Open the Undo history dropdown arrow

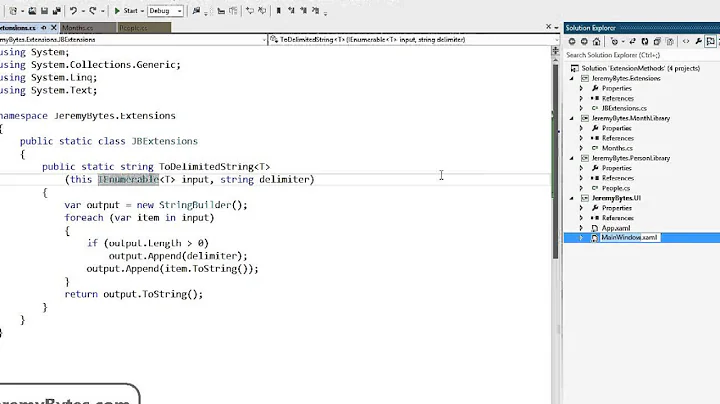(83, 11)
